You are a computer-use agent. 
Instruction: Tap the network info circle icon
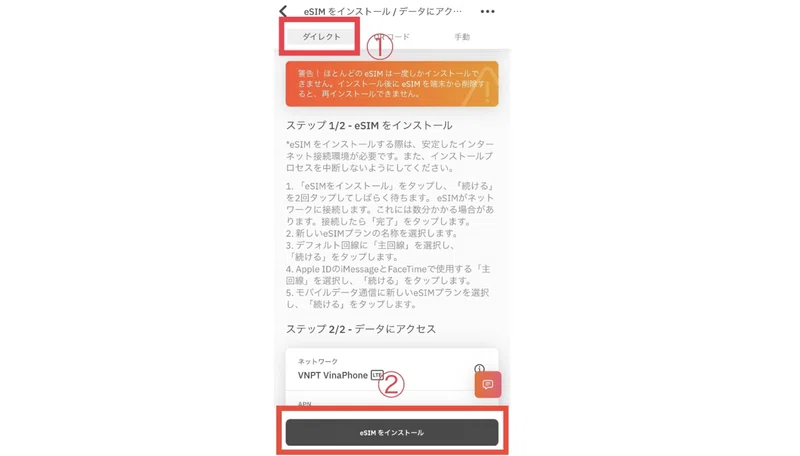[479, 368]
